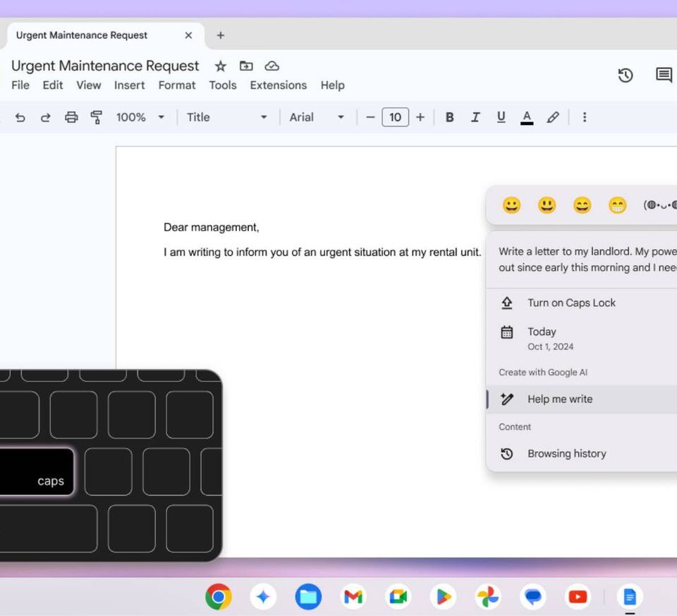Choose Help me write
The width and height of the screenshot is (677, 616).
coord(560,399)
